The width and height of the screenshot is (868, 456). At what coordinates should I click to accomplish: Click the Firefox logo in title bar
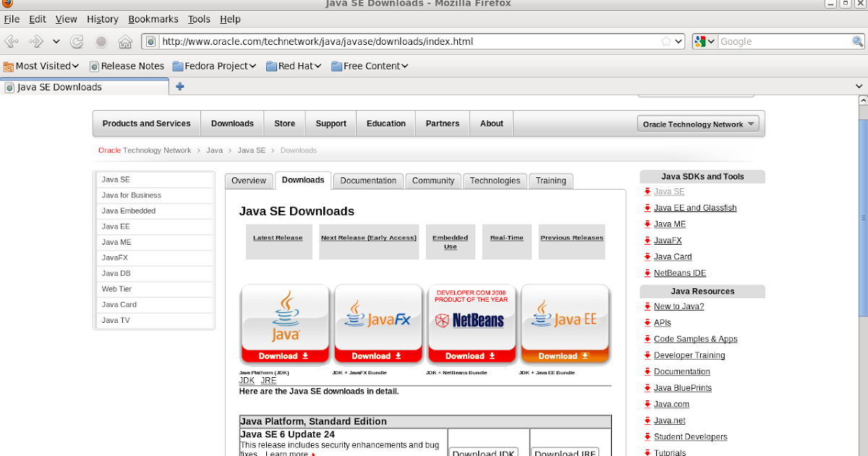point(8,4)
